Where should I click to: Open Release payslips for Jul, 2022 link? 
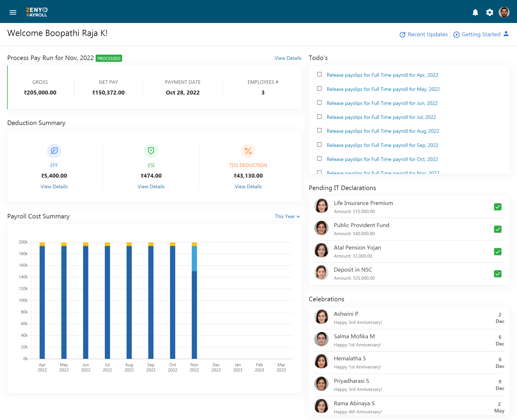pos(381,117)
